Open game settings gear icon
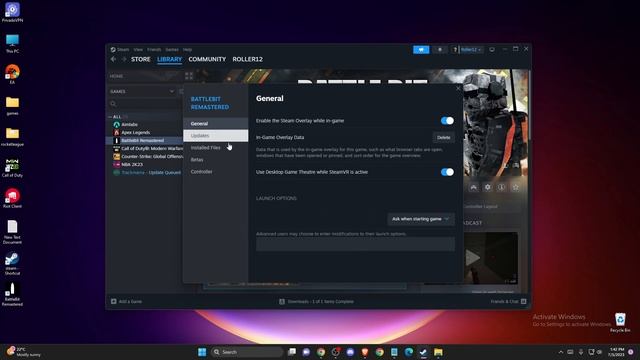The height and width of the screenshot is (360, 640). pos(487,187)
